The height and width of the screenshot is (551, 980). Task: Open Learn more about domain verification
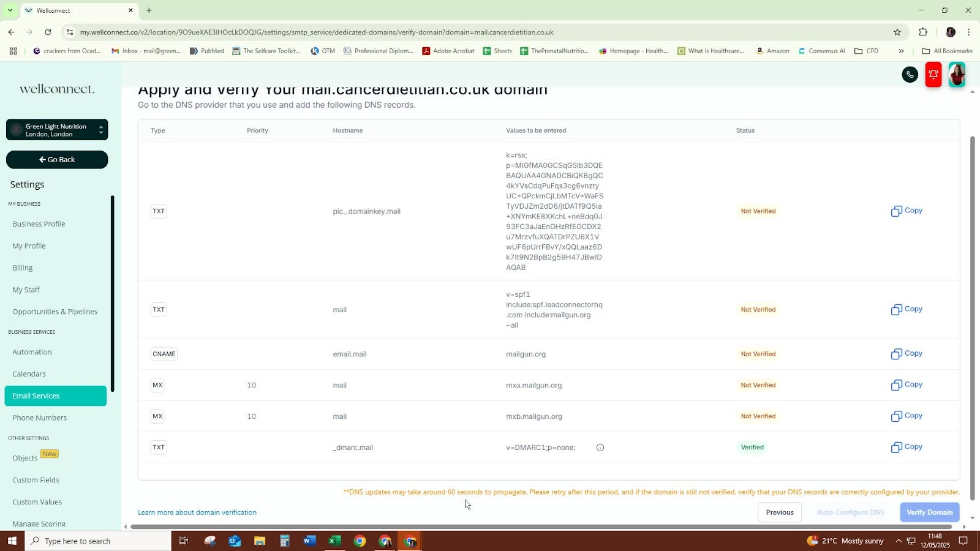click(197, 512)
